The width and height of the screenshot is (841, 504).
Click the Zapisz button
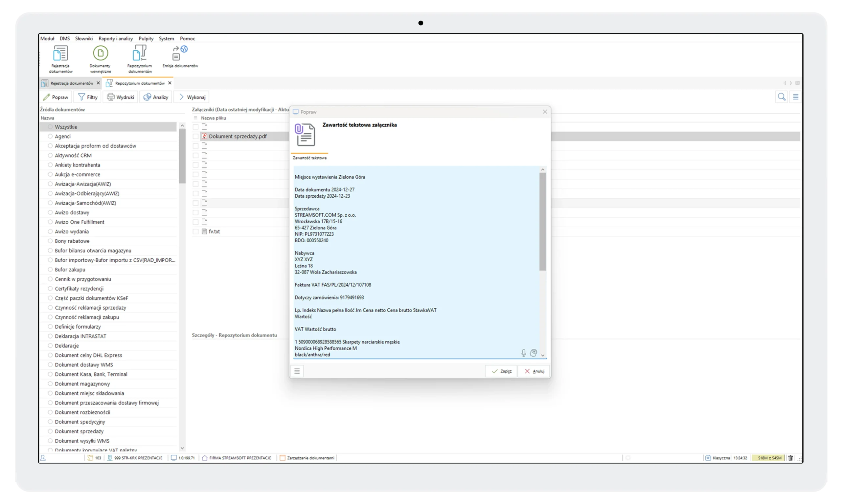click(x=501, y=371)
